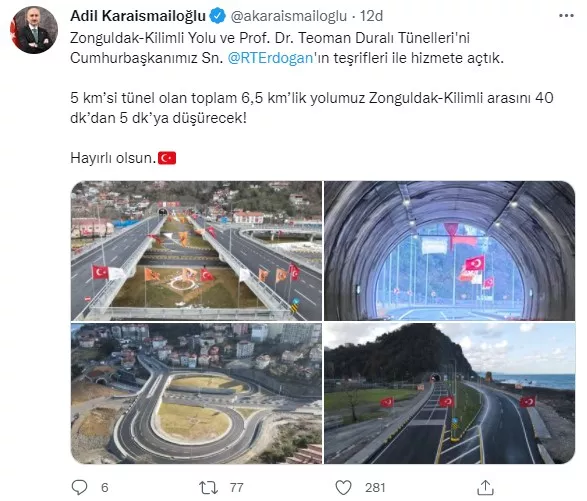This screenshot has width=587, height=501.
Task: Open the tunnel interior photo
Action: pyautogui.click(x=449, y=250)
